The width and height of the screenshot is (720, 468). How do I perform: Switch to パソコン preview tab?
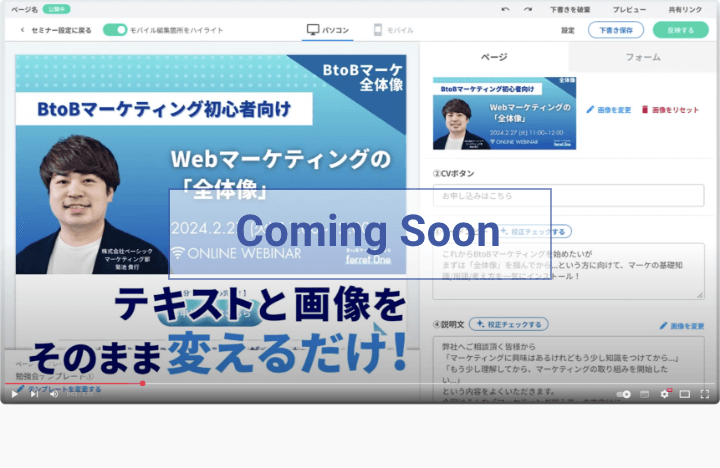click(328, 30)
